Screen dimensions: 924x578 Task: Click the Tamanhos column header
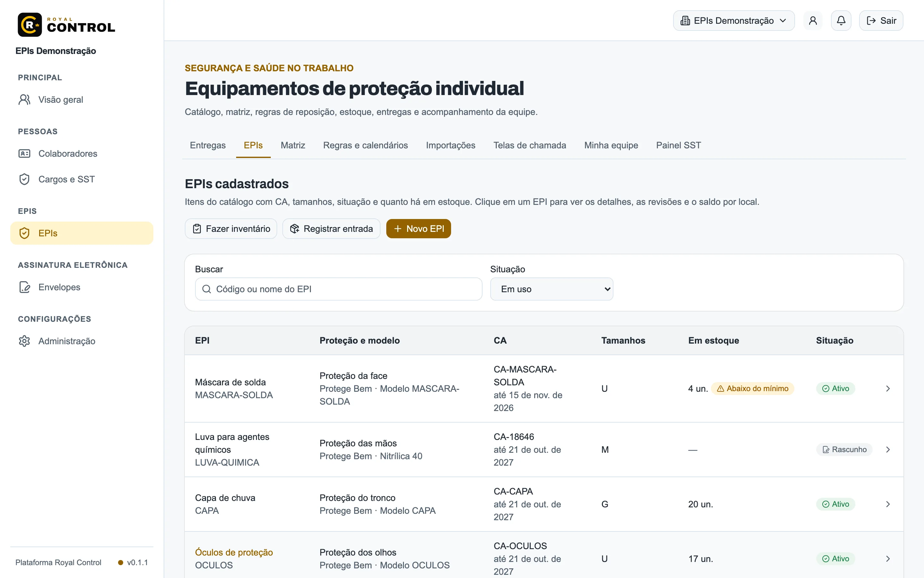click(x=623, y=340)
